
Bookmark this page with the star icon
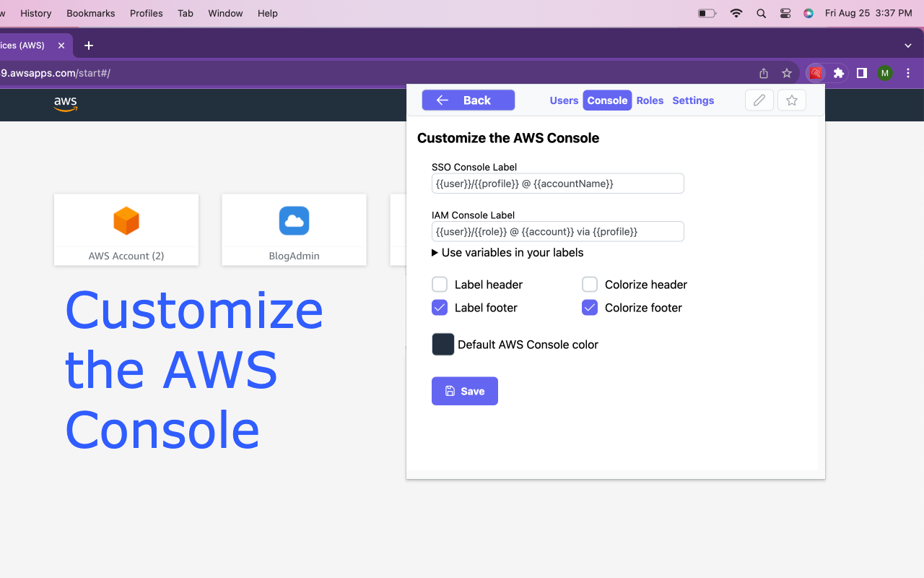[787, 73]
